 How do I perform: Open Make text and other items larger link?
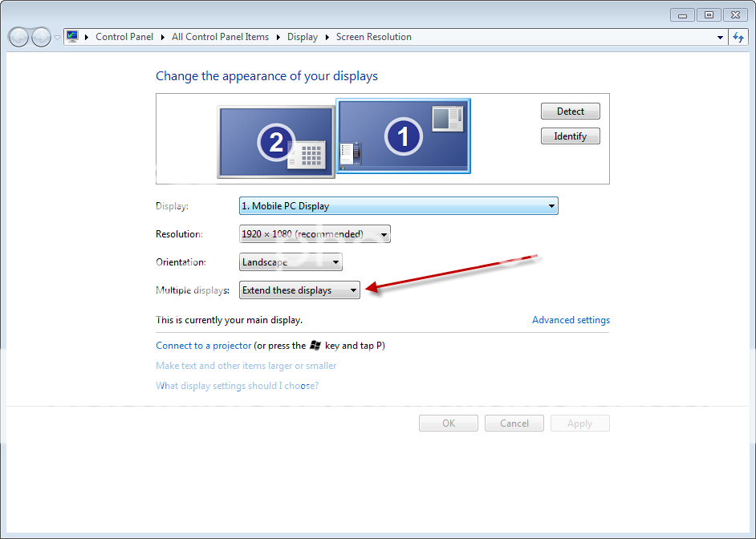246,366
